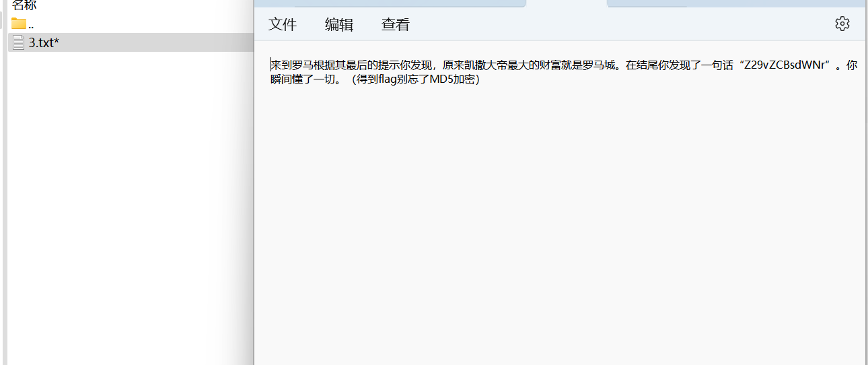Open the 文件 menu
The height and width of the screenshot is (365, 868).
pos(283,25)
